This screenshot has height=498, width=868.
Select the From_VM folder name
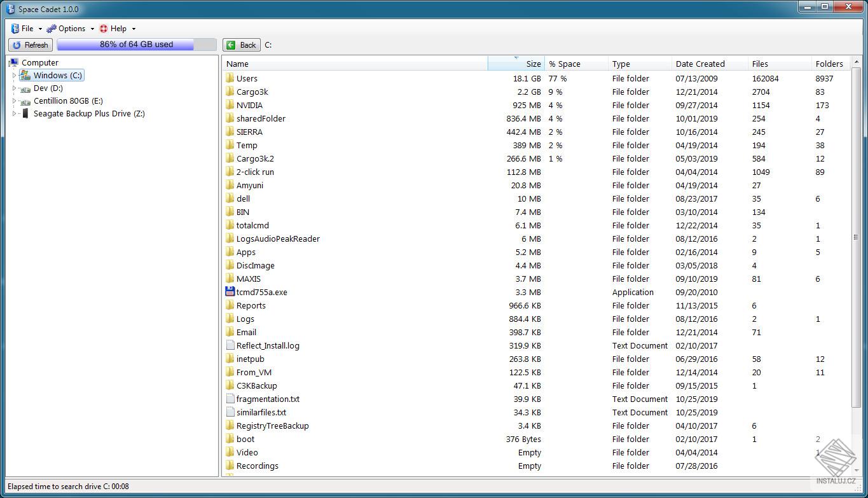click(254, 372)
